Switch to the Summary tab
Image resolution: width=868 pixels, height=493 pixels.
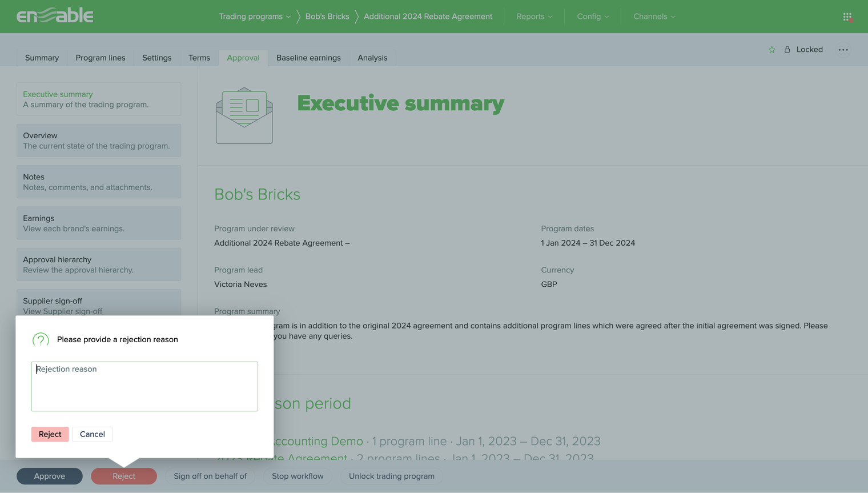click(x=42, y=58)
